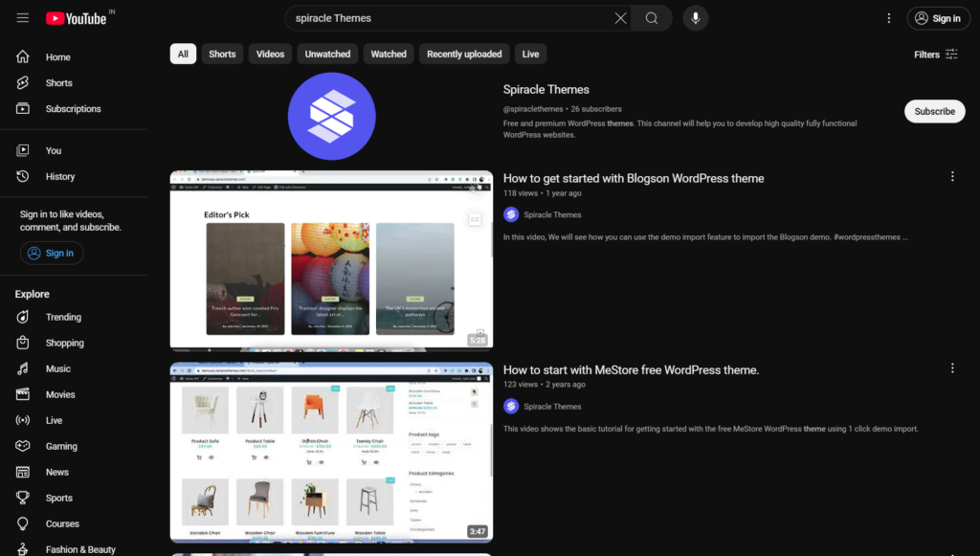Open Subscriptions in sidebar
The height and width of the screenshot is (556, 980).
tap(74, 109)
